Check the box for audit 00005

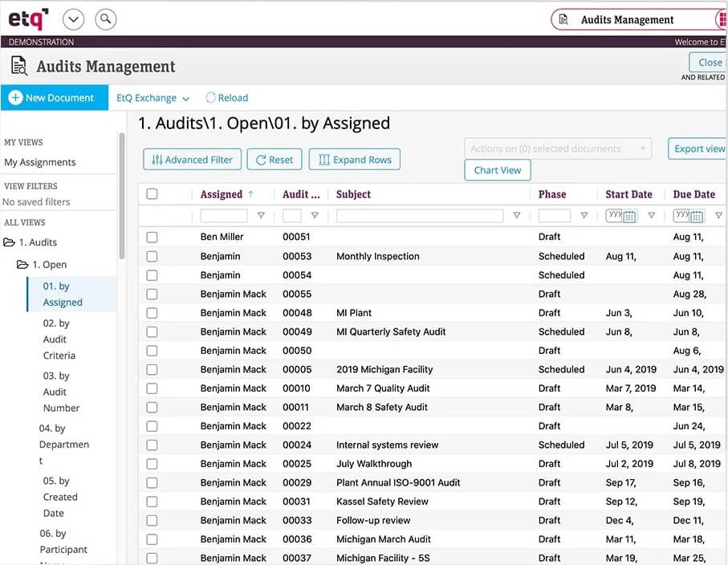pyautogui.click(x=152, y=369)
